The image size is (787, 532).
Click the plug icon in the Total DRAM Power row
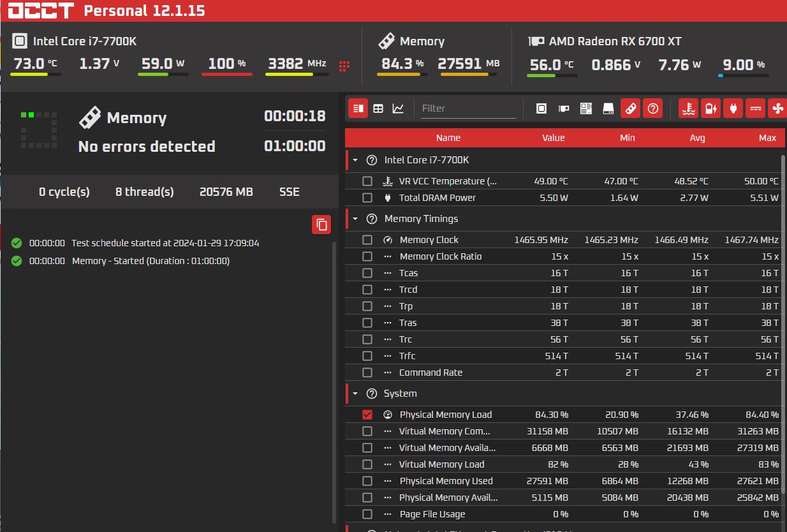click(x=388, y=198)
